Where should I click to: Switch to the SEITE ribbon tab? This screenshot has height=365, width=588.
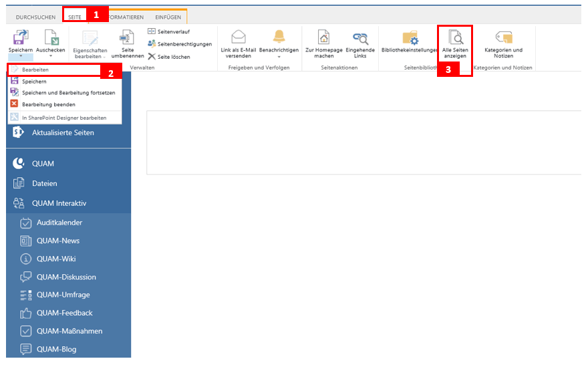click(x=75, y=17)
